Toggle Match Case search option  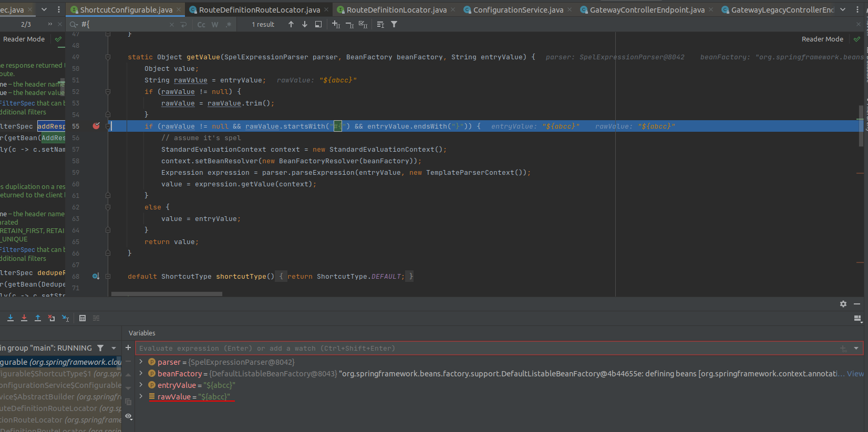click(201, 25)
